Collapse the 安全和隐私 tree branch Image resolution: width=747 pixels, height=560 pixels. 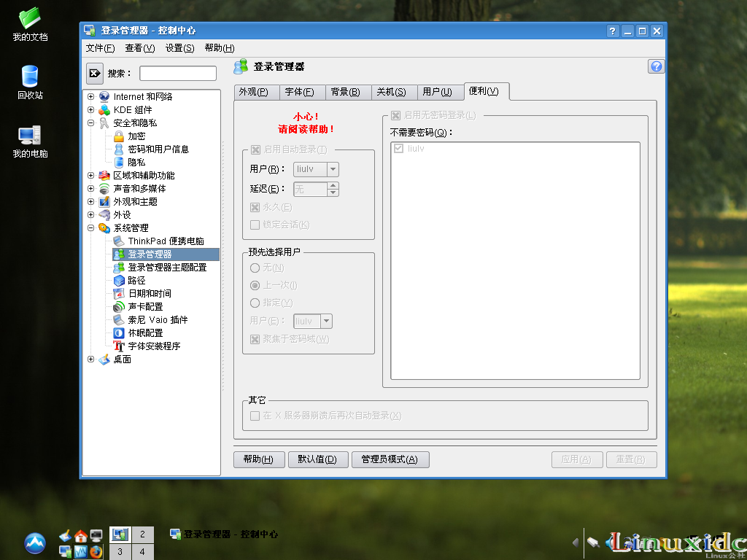90,123
